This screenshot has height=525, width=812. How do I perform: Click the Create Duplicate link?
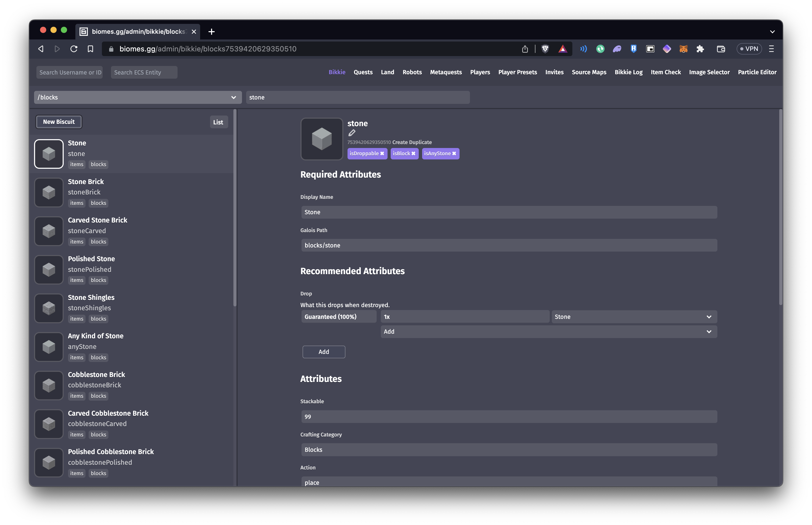point(412,143)
